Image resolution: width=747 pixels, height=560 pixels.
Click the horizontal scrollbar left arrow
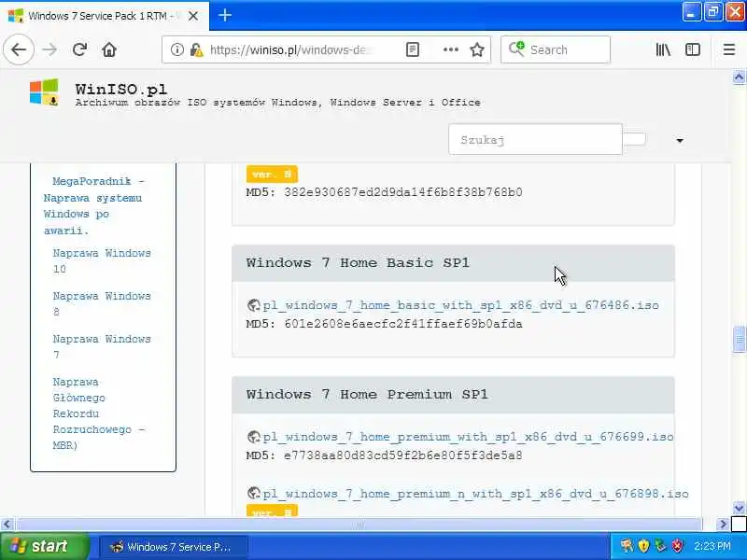(x=7, y=525)
